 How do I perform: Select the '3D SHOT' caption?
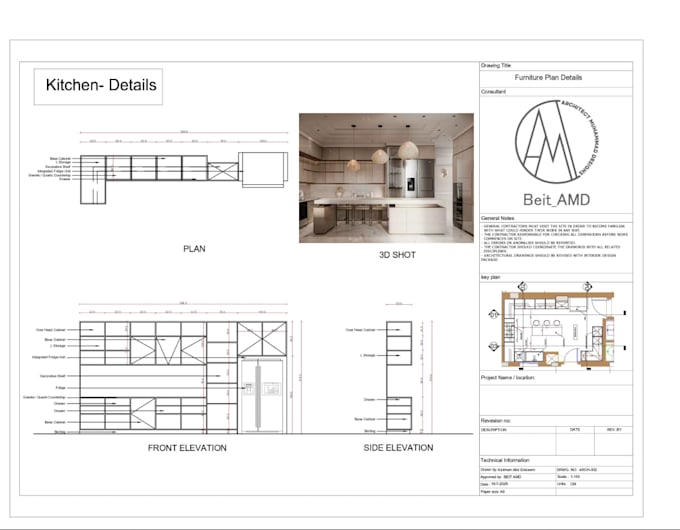[x=397, y=255]
